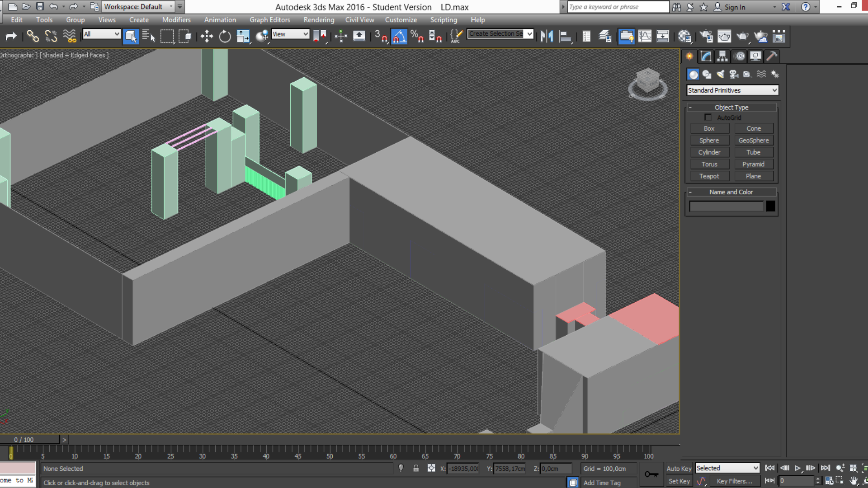
Task: Open Select by Name list
Action: [149, 36]
